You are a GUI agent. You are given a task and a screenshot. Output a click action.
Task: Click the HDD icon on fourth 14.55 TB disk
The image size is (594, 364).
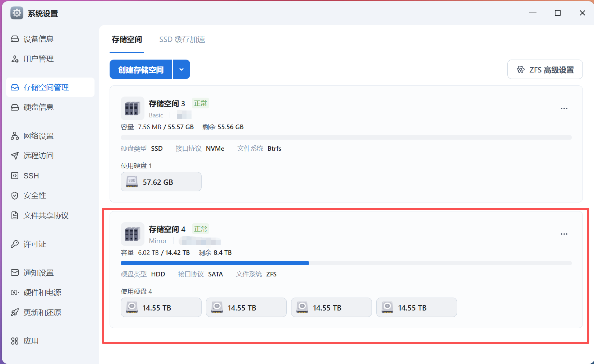(x=387, y=307)
